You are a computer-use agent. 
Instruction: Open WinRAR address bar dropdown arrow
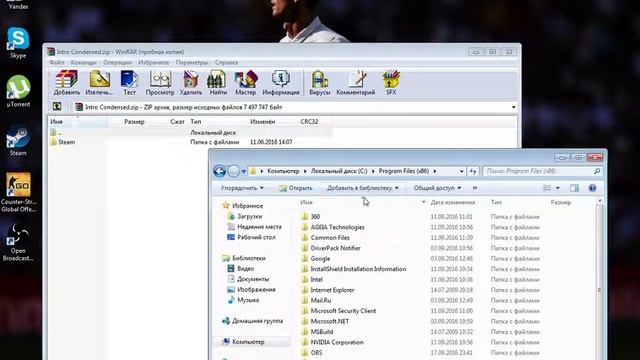513,107
